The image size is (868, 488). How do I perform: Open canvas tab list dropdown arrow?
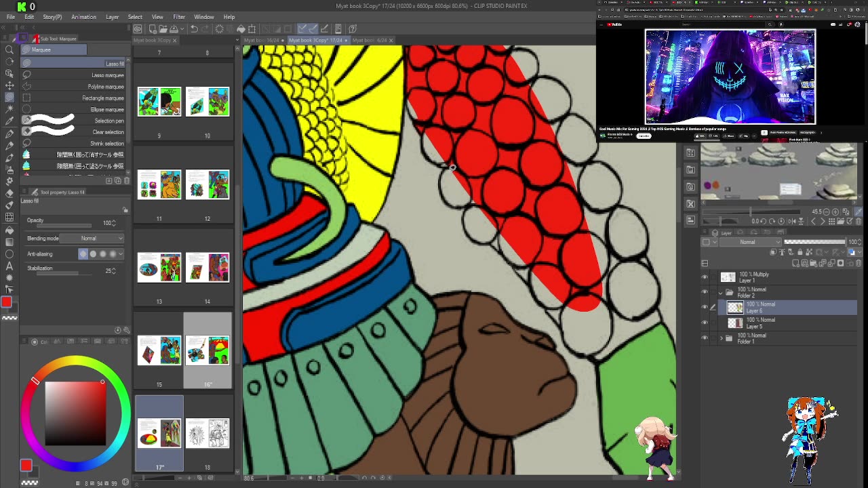[237, 39]
